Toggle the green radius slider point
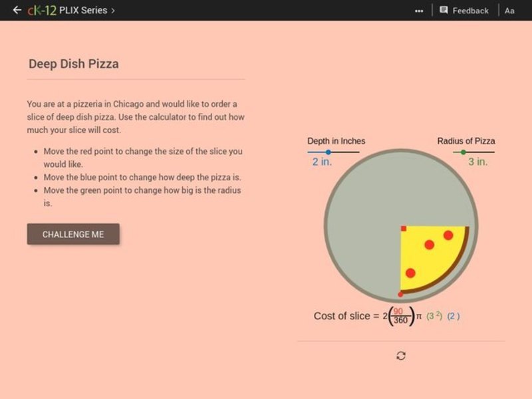 pyautogui.click(x=463, y=152)
